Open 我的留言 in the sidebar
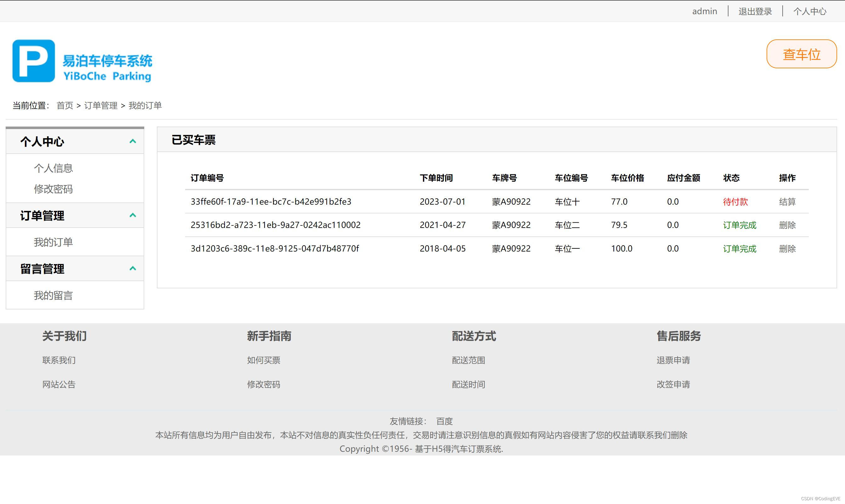 53,296
